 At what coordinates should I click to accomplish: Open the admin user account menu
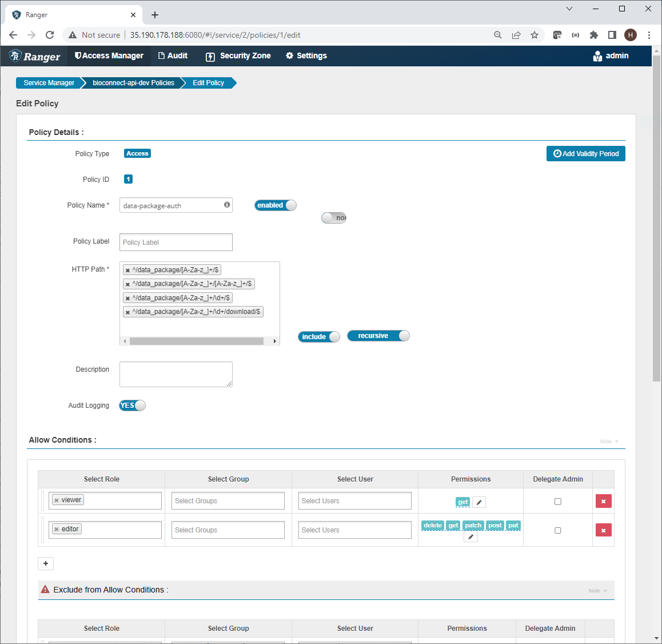[611, 55]
